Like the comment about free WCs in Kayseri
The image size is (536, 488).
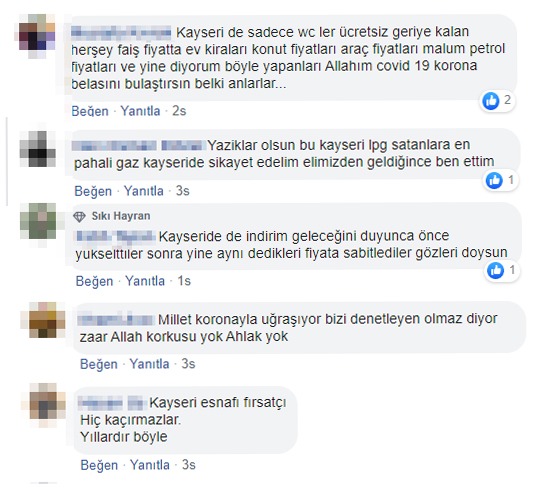(x=90, y=111)
